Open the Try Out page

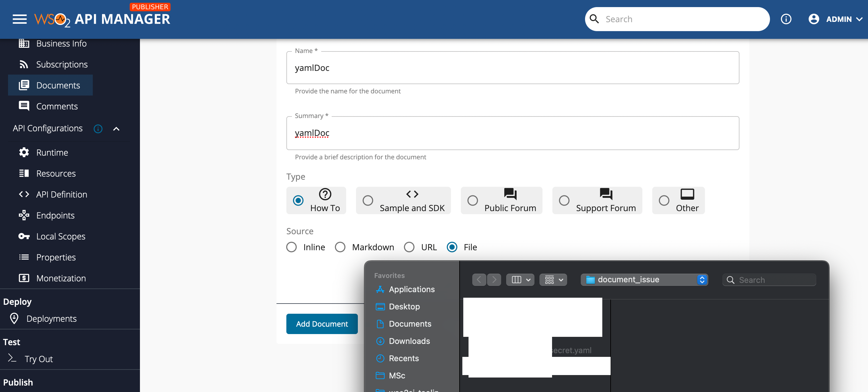pyautogui.click(x=39, y=359)
